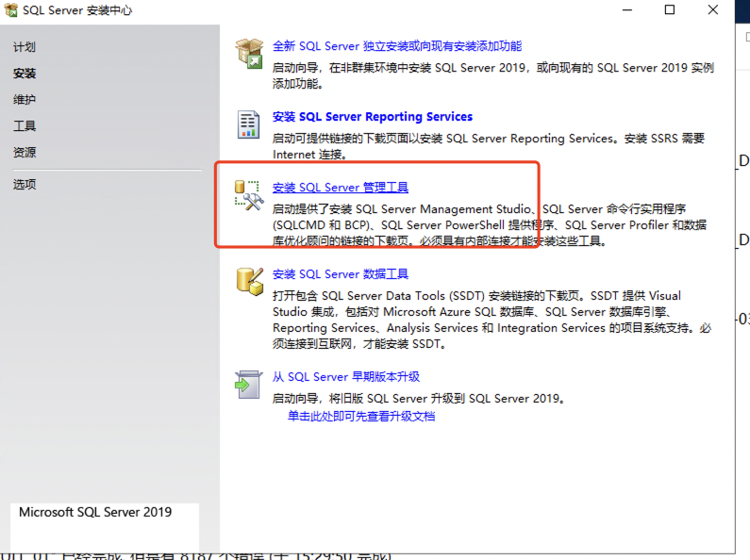Viewport: 750px width, 560px height.
Task: Open 安装 SQL Server Reporting Services link
Action: pos(372,117)
